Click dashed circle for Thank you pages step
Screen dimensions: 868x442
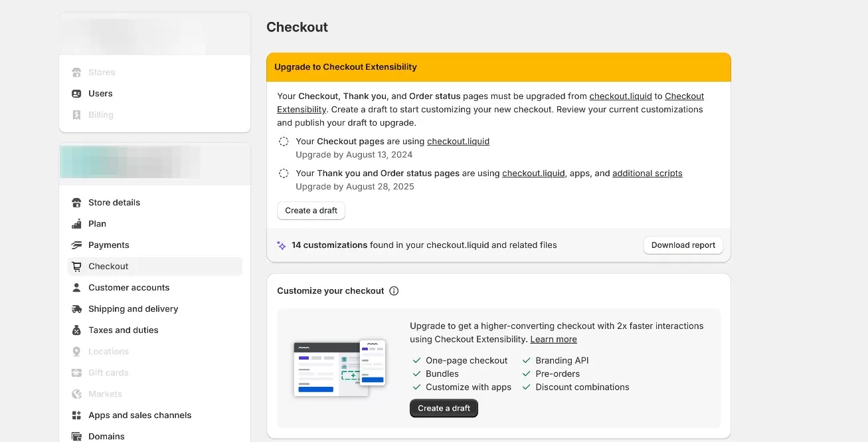[284, 173]
